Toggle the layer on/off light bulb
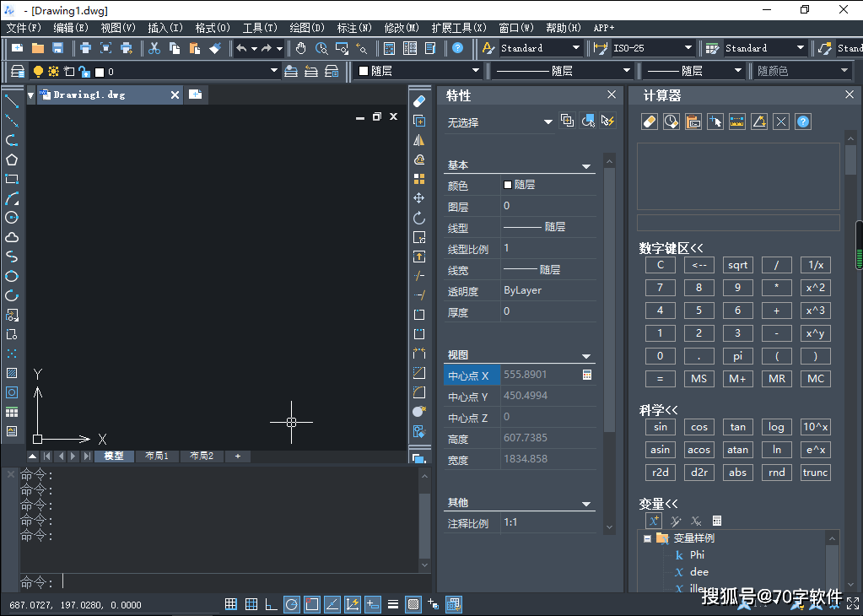 point(38,72)
